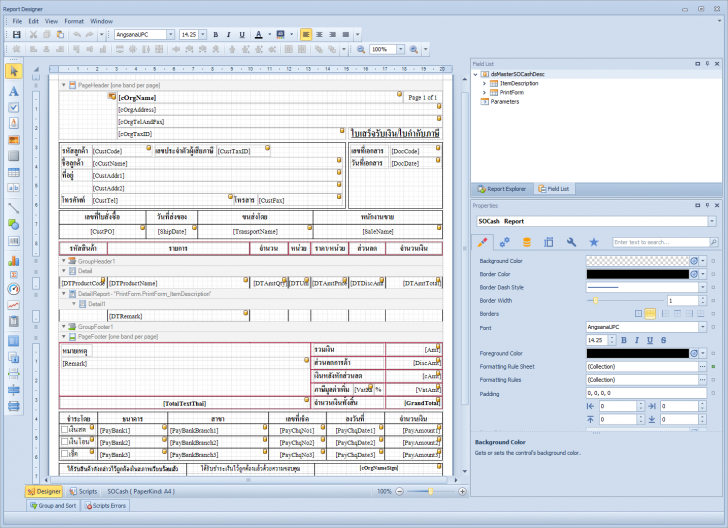Select the Label tool in toolbox
This screenshot has width=728, height=528.
pyautogui.click(x=14, y=90)
